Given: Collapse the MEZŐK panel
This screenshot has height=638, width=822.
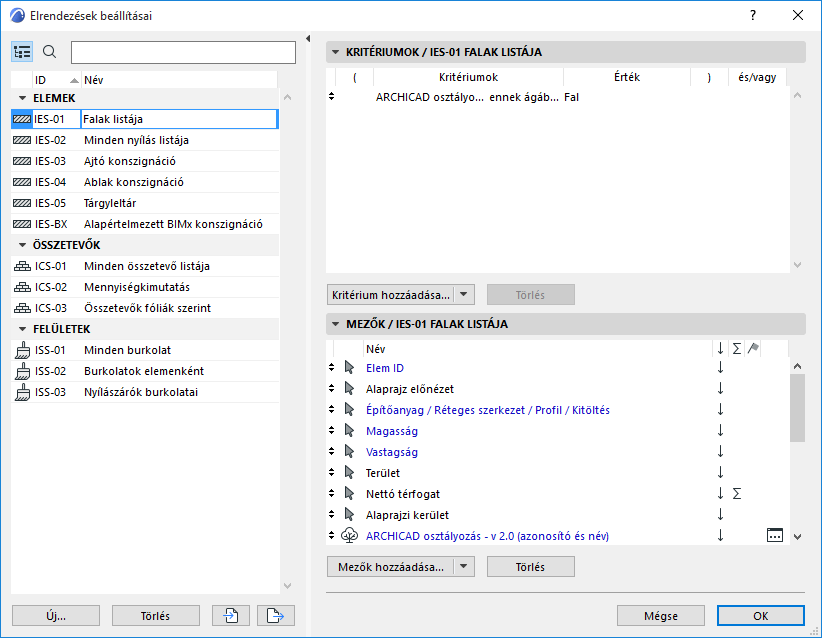Looking at the screenshot, I should pyautogui.click(x=336, y=324).
